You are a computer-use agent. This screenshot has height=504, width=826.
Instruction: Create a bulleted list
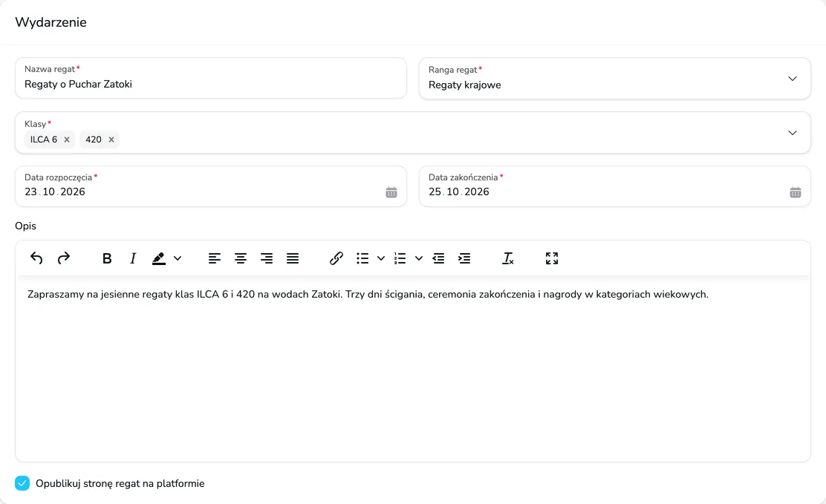pos(362,258)
